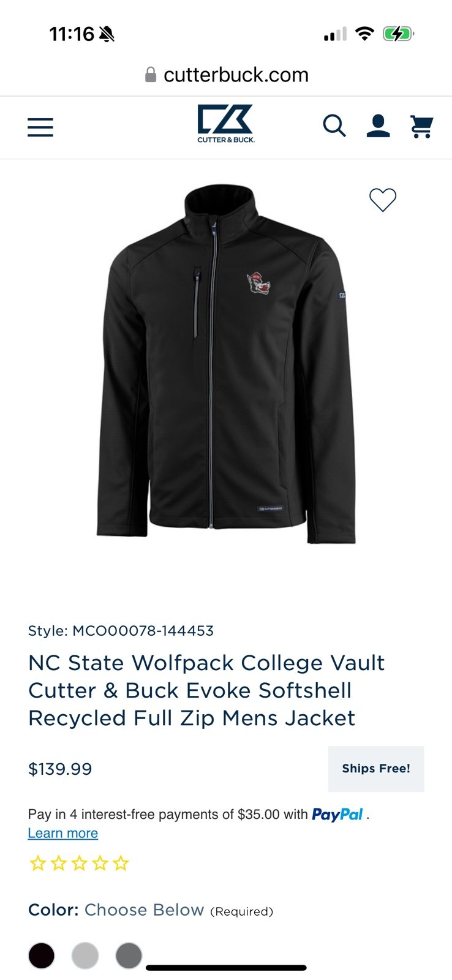Tap the Cutter & Buck logo
This screenshot has height=980, width=452.
coord(226,124)
